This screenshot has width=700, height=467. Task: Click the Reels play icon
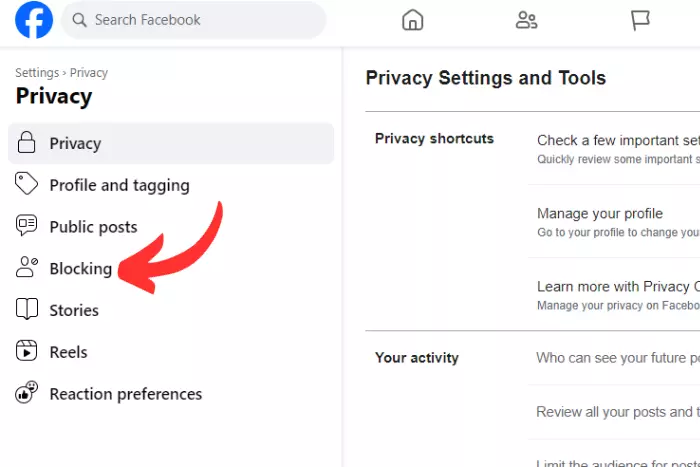27,350
